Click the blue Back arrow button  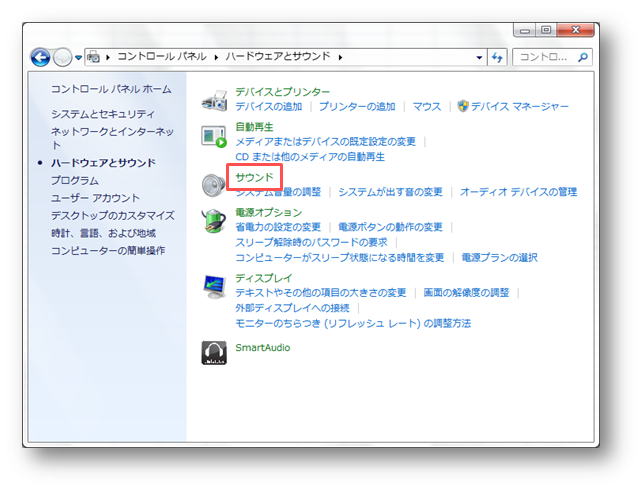[40, 57]
